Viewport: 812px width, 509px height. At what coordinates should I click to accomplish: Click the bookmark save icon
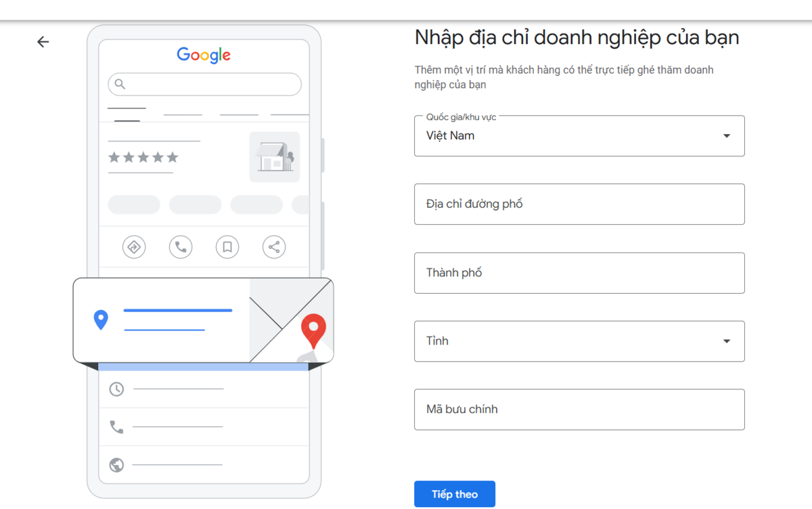(227, 247)
